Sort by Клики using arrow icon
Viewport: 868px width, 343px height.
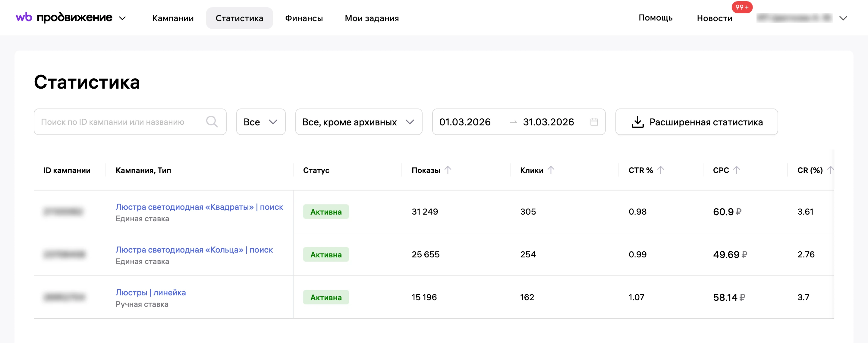tap(551, 170)
